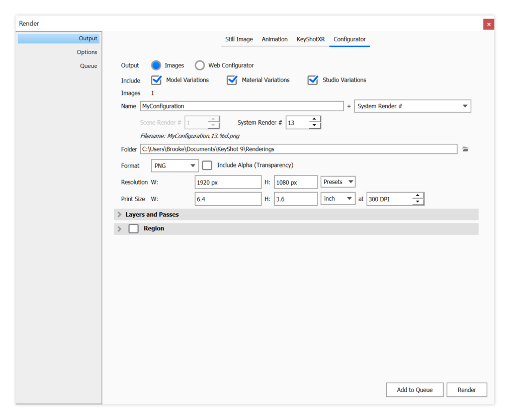Click the MyConfiguration name field
Screen dimensions: 515x420
[x=241, y=106]
